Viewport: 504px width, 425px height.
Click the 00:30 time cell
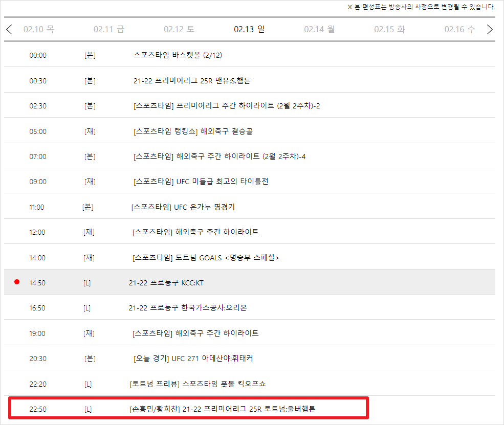coord(38,81)
